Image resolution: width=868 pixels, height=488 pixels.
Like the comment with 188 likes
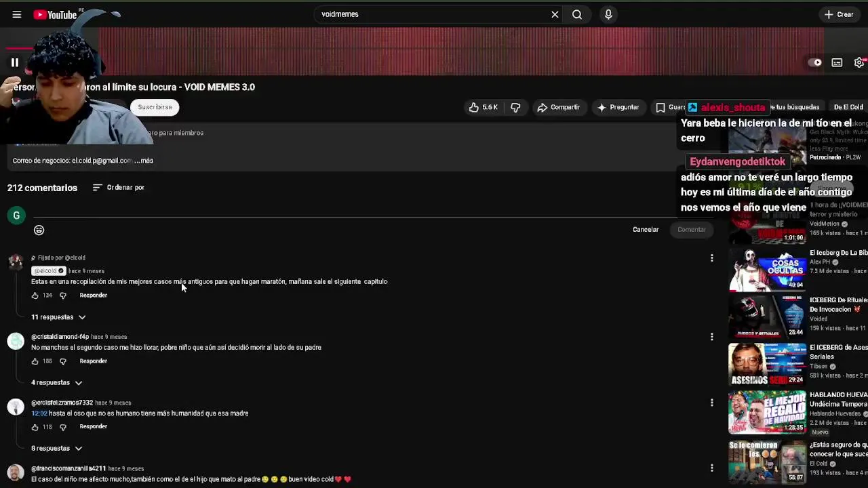pos(35,361)
